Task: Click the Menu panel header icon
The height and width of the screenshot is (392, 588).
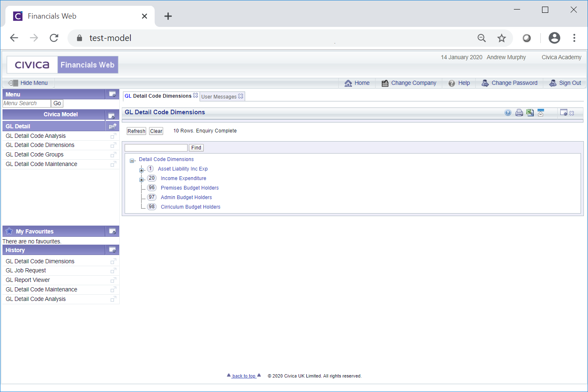Action: tap(112, 94)
